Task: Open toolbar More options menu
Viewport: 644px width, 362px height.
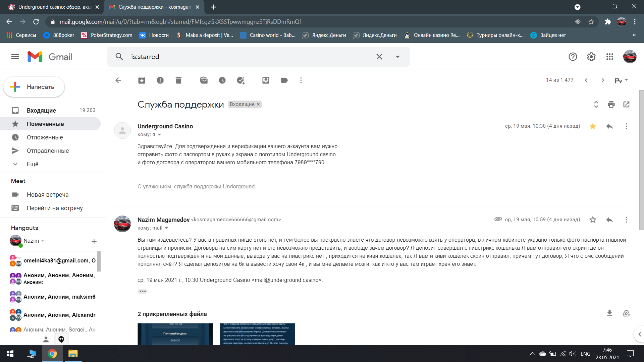Action: (301, 80)
